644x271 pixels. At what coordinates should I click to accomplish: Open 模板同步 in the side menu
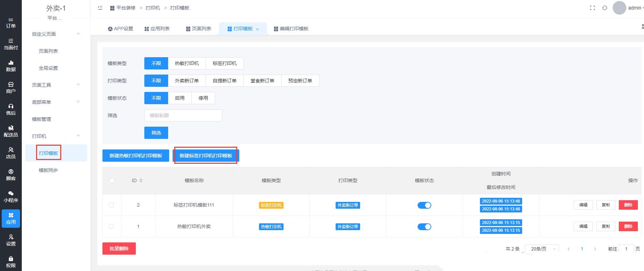click(x=48, y=170)
